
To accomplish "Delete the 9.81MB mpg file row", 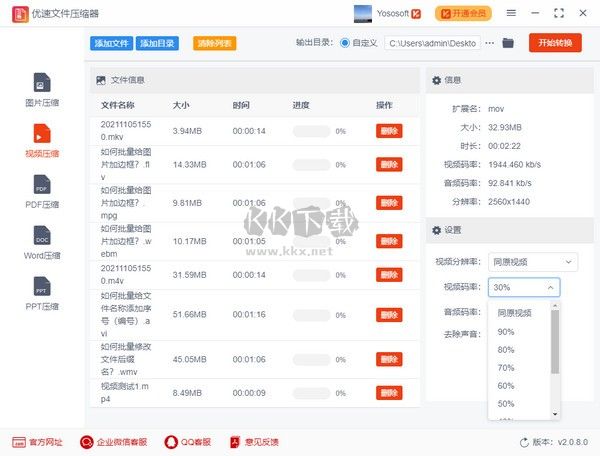I will (389, 203).
